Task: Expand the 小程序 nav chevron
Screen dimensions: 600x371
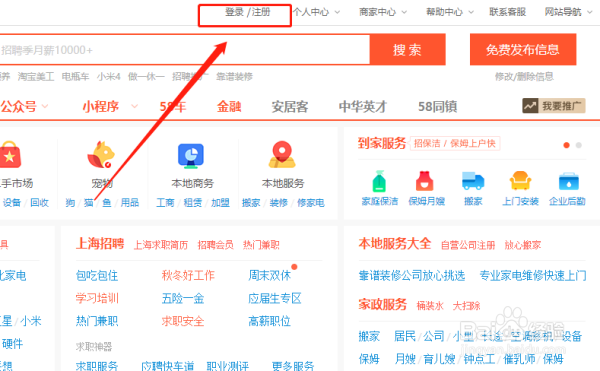Action: coord(134,106)
